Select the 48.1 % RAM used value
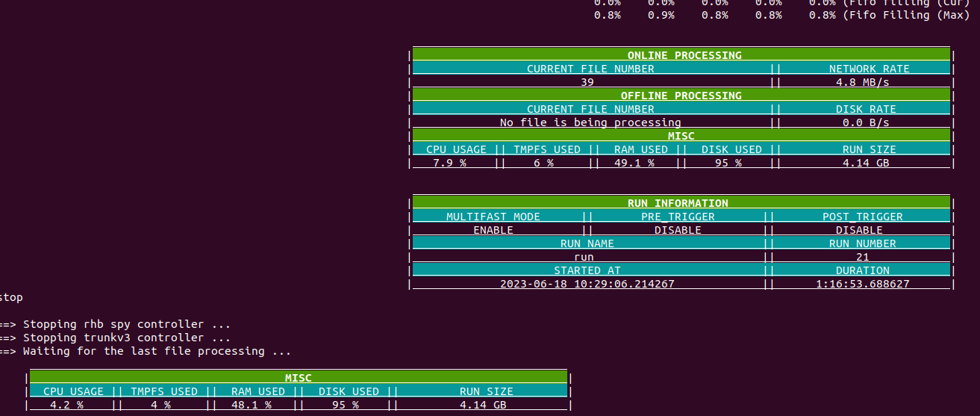The image size is (980, 416). [251, 405]
